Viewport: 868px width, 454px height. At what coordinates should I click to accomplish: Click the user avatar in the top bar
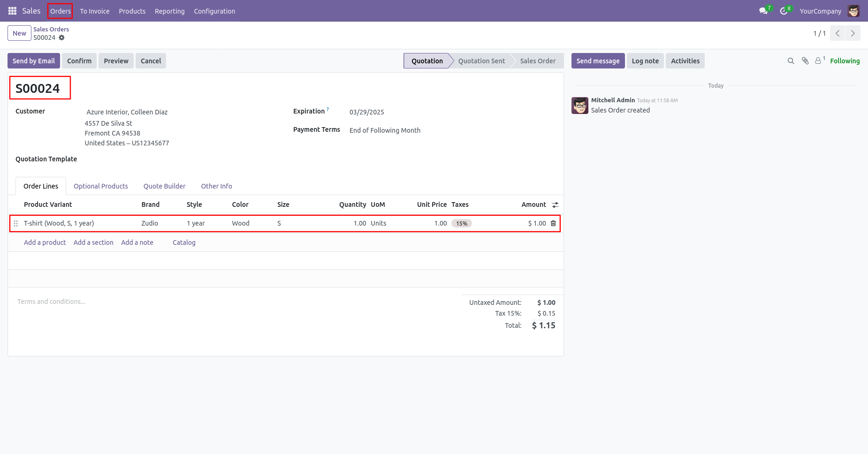(853, 11)
